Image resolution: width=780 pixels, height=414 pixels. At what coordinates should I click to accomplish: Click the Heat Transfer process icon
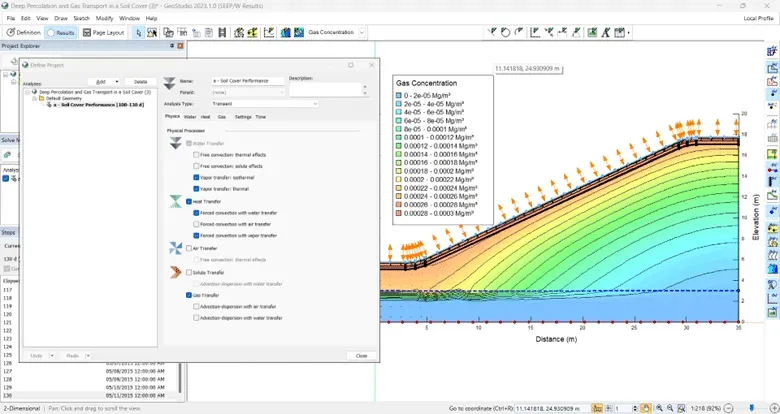[x=176, y=201]
